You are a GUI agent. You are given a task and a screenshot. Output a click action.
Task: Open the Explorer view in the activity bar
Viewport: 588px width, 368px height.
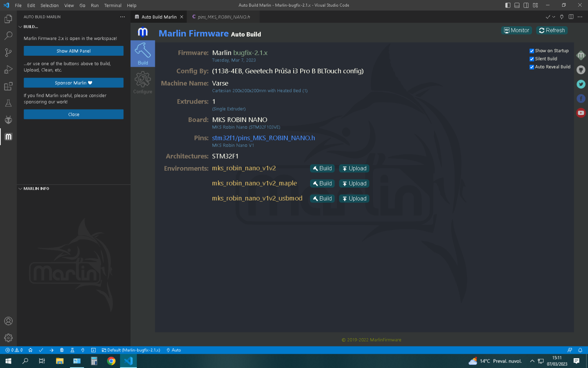8,19
